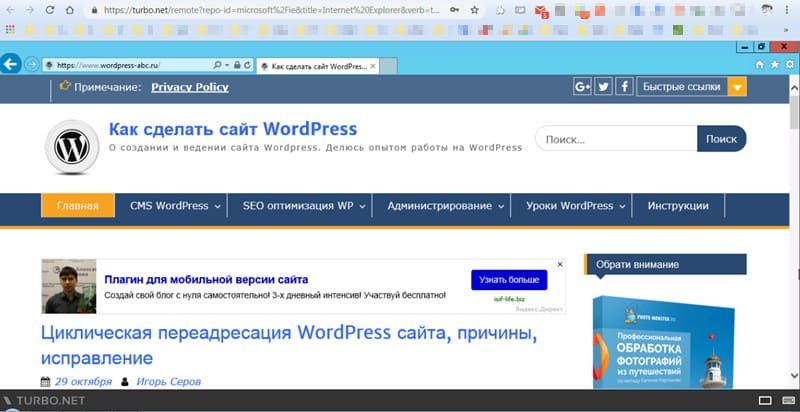
Task: Click the scrollbar down arrow
Action: (794, 375)
